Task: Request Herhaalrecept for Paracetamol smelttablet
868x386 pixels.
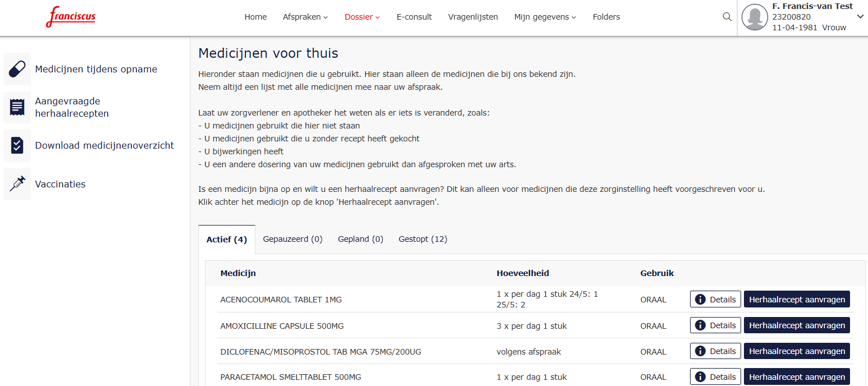Action: coord(797,377)
